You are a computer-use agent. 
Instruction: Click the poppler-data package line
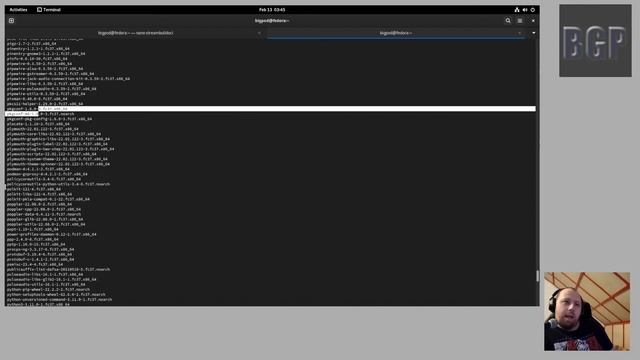(44, 214)
